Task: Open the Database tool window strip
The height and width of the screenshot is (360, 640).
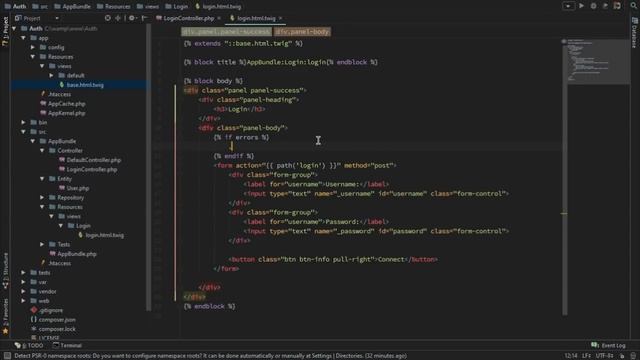Action: [634, 33]
